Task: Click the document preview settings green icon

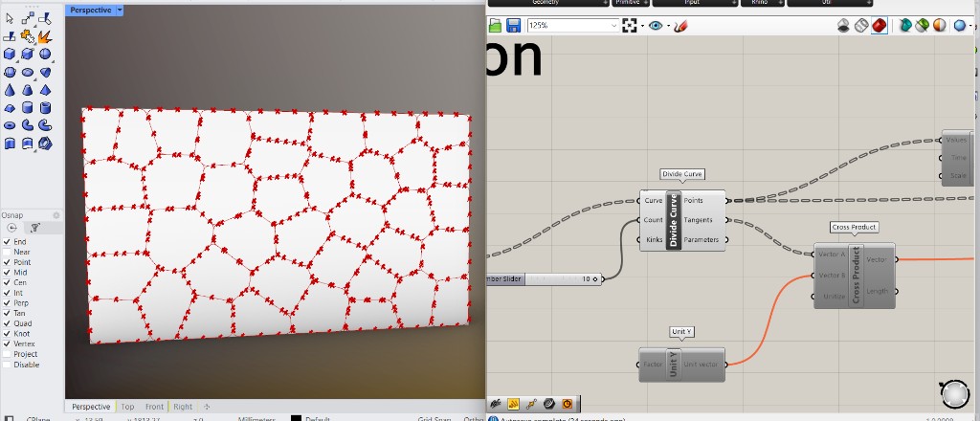Action: point(923,26)
